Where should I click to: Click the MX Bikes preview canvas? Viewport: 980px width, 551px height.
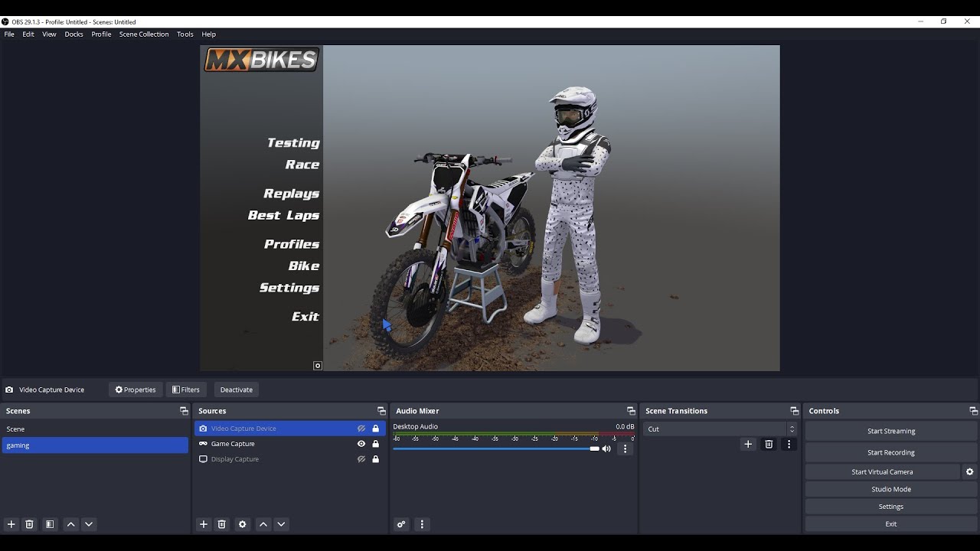[490, 208]
